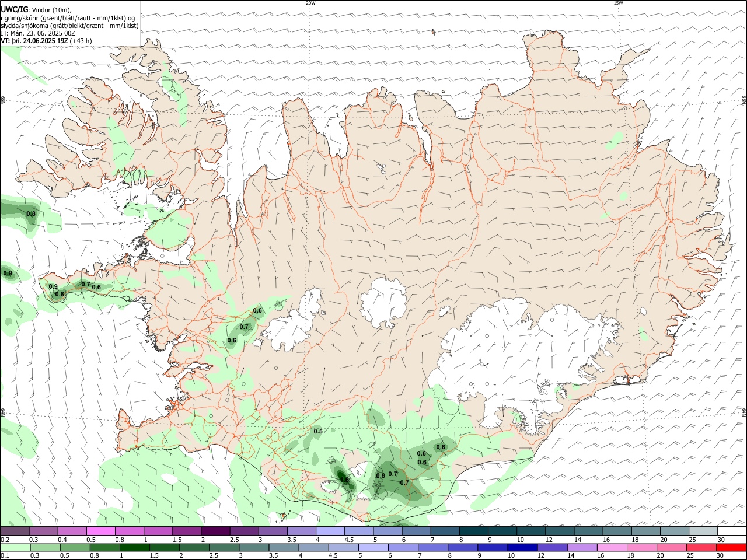Click the '0.5' precipitation value on the map
This screenshot has height=560, width=747.
click(x=318, y=431)
